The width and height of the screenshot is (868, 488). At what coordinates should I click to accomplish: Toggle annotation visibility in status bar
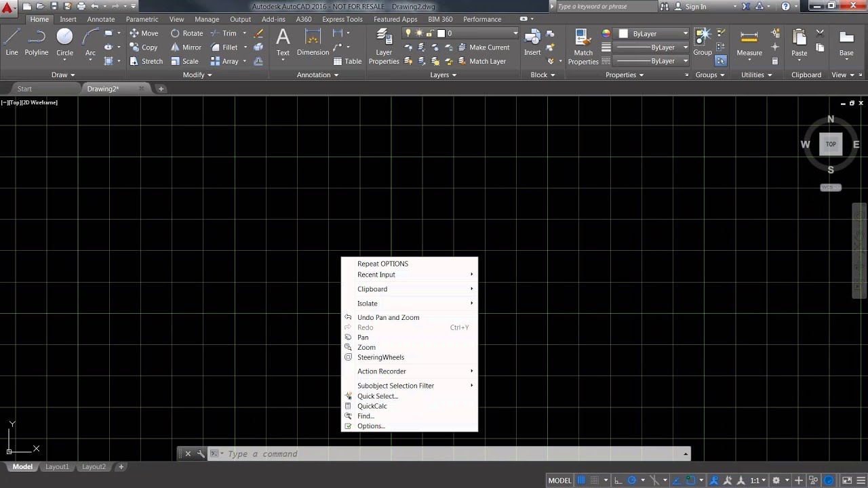[x=714, y=481]
